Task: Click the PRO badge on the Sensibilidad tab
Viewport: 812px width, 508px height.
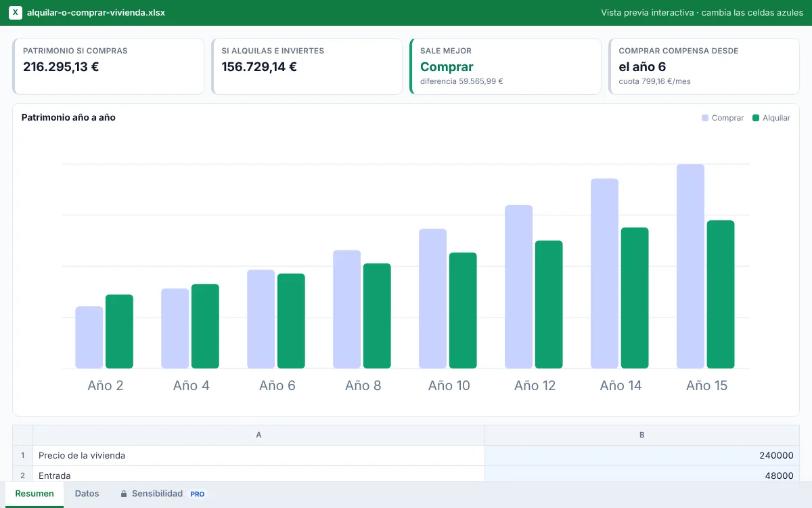Action: pos(197,494)
